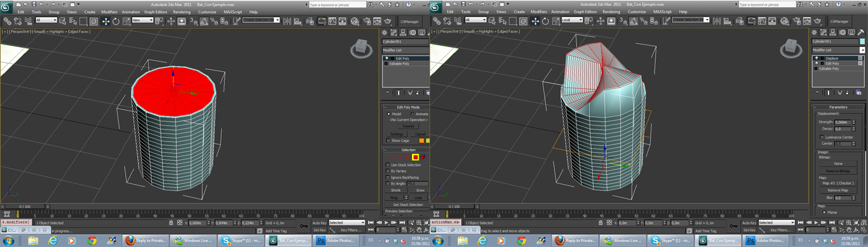Viewport: 868px width, 247px height.
Task: Click Select and Link icon in left window
Action: coord(7,21)
